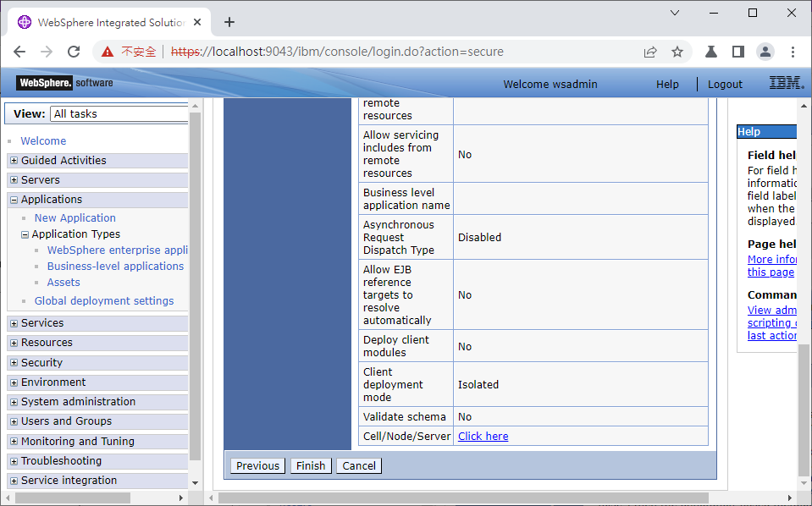Click 'Welcome wsadmin' header text
The image size is (812, 506).
coord(550,85)
